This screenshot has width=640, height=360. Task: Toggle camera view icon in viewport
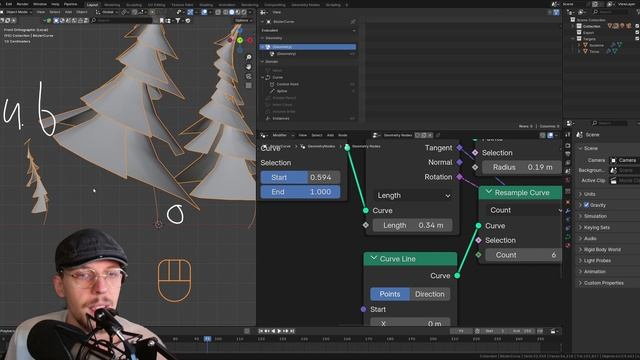[x=249, y=76]
